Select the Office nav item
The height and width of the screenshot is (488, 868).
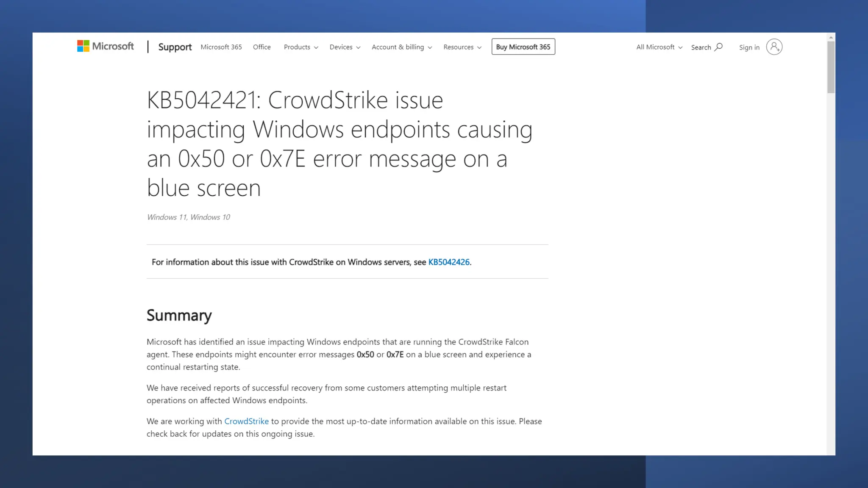pos(262,47)
